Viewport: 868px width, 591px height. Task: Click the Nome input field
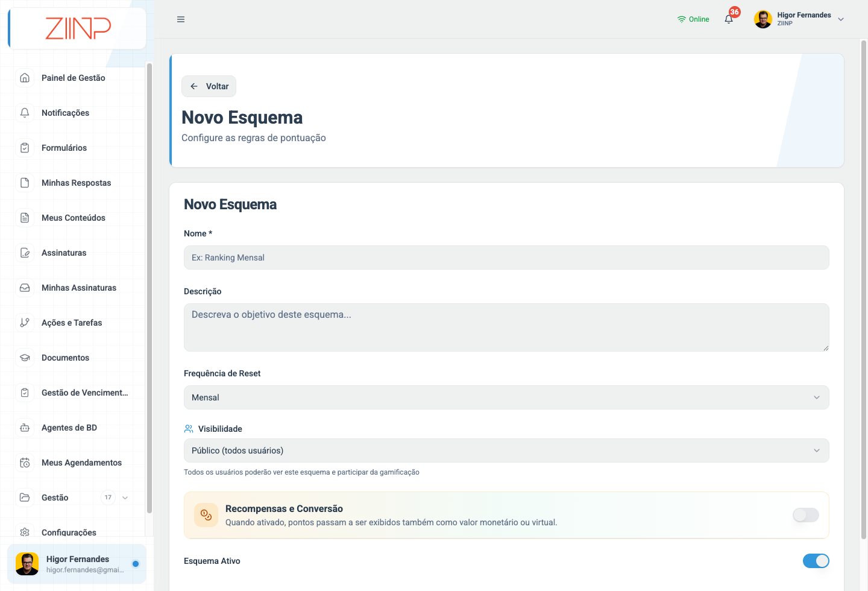(x=506, y=258)
